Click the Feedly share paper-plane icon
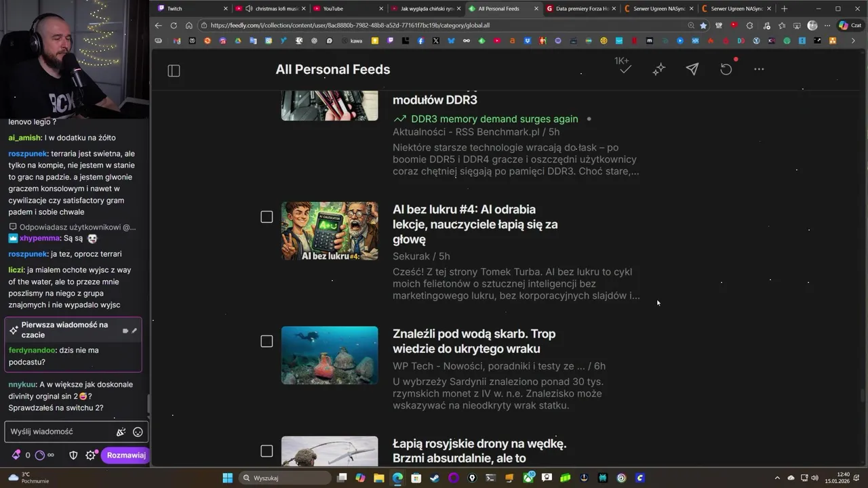The width and height of the screenshot is (868, 488). click(692, 69)
